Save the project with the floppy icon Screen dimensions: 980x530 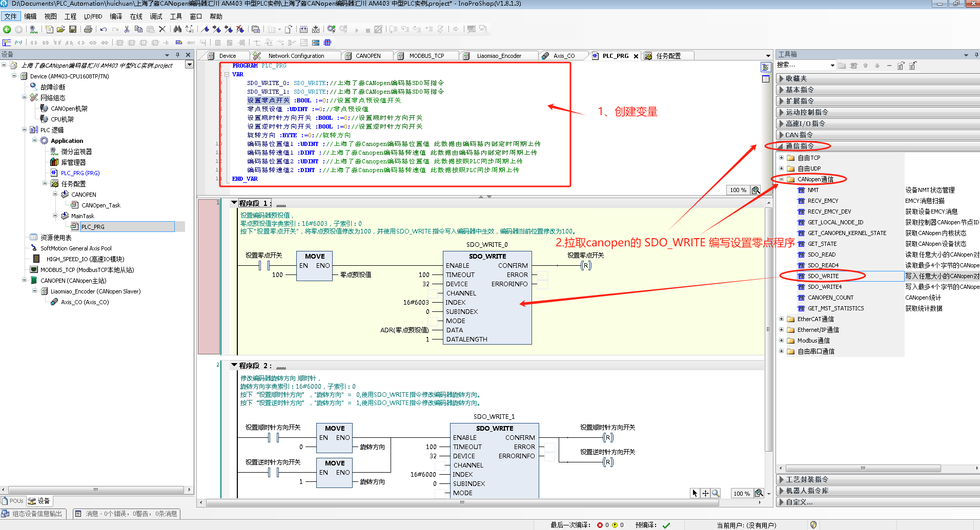(72, 29)
